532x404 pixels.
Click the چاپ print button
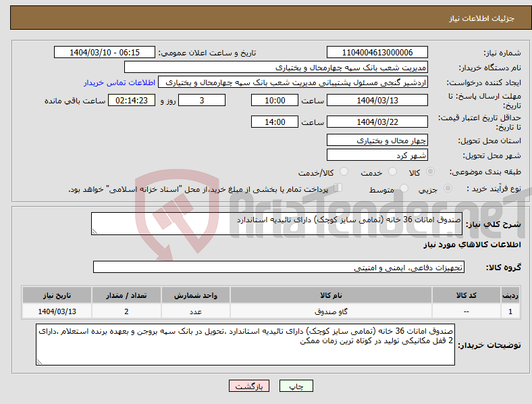(296, 386)
